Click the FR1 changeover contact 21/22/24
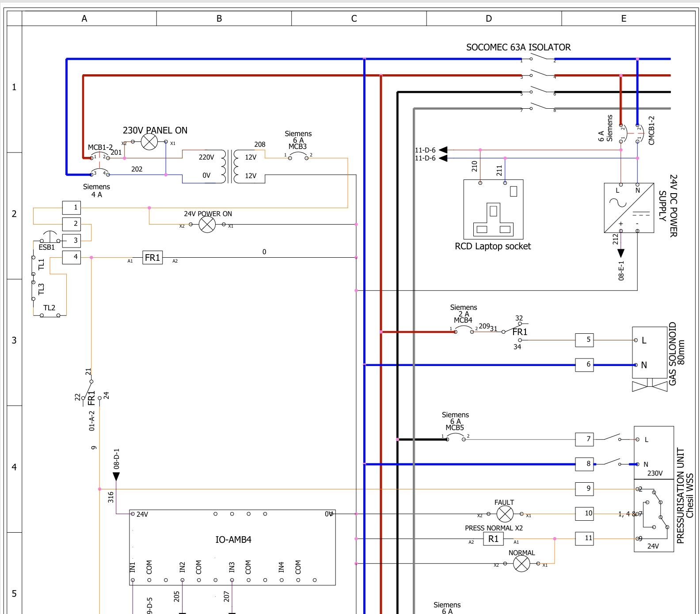700x614 pixels. [x=91, y=390]
